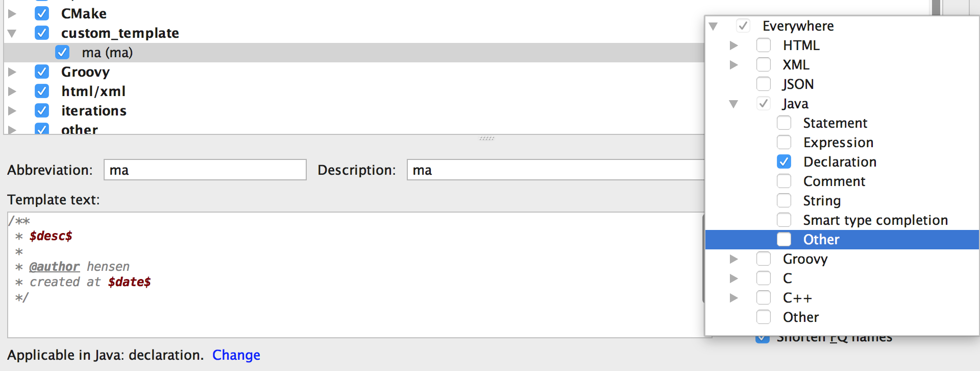This screenshot has width=980, height=371.
Task: Click inside the Template text editor
Action: point(356,275)
